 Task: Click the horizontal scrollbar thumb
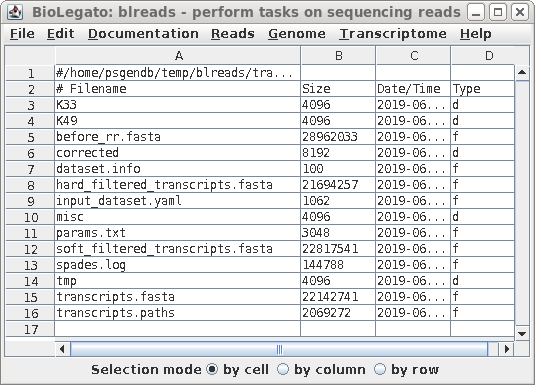point(279,349)
